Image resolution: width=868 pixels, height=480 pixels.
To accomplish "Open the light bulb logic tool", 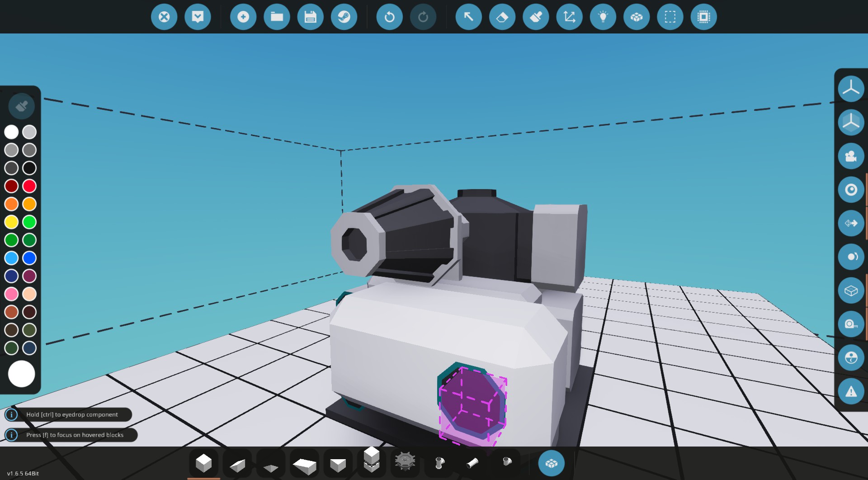I will pos(603,17).
